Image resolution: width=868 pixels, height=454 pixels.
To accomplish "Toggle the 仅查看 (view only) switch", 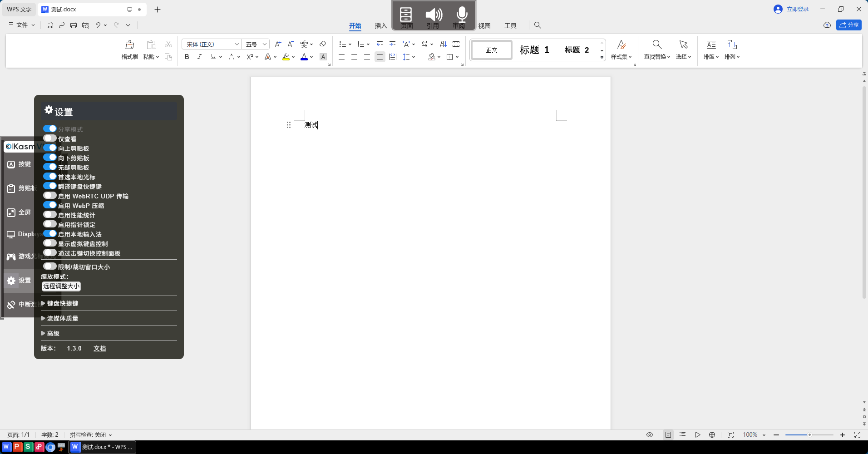I will [50, 138].
